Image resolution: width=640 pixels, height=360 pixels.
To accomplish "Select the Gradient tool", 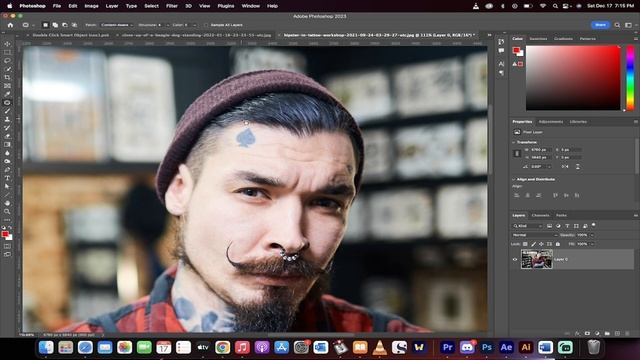I will pyautogui.click(x=7, y=144).
